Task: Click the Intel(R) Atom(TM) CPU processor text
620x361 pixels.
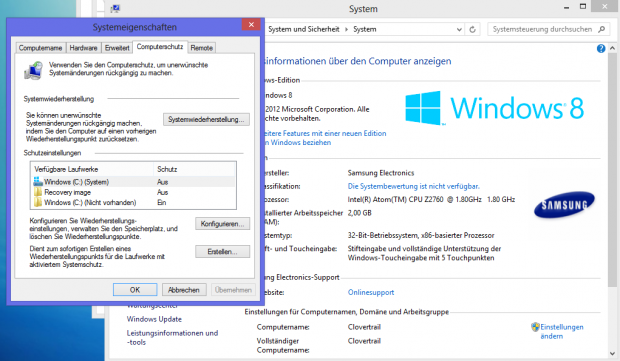Action: pos(431,199)
